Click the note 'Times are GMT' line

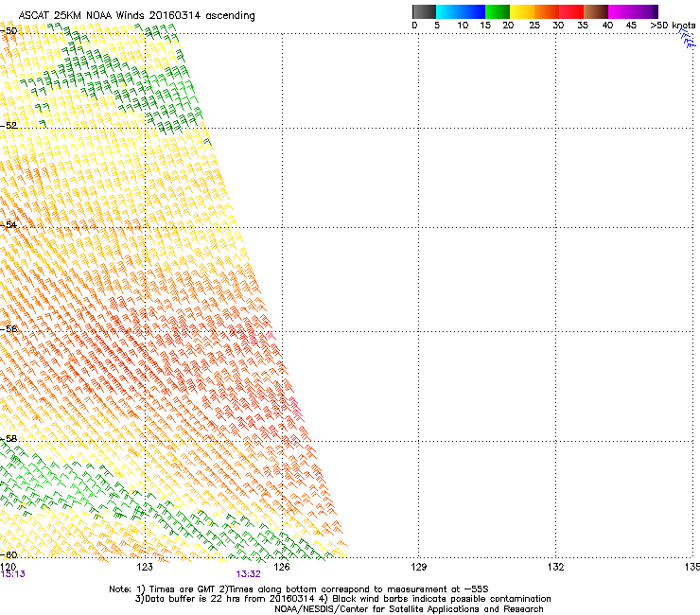click(299, 589)
